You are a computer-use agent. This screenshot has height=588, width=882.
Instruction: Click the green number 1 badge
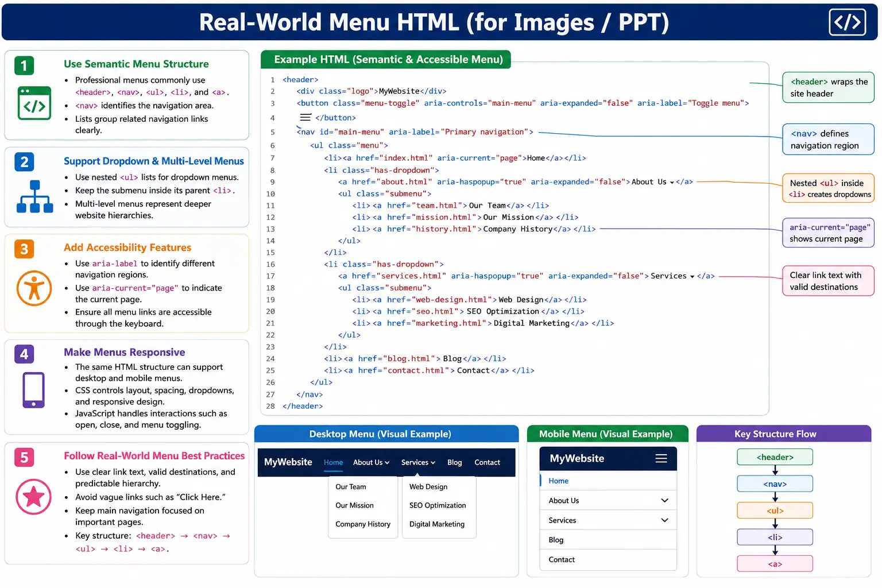tap(24, 65)
